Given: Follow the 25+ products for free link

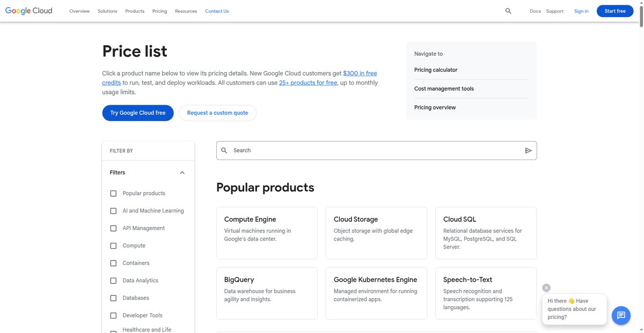Looking at the screenshot, I should [x=308, y=83].
